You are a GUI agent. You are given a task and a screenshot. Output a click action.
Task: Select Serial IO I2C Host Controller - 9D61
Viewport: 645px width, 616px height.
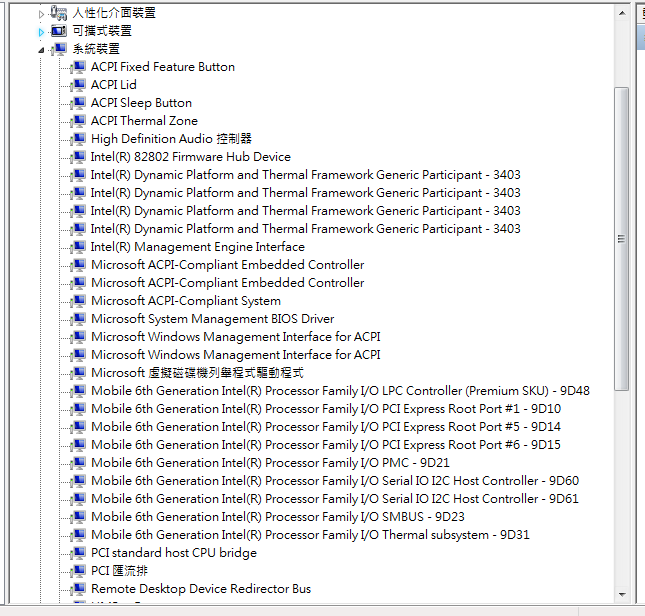[x=335, y=499]
